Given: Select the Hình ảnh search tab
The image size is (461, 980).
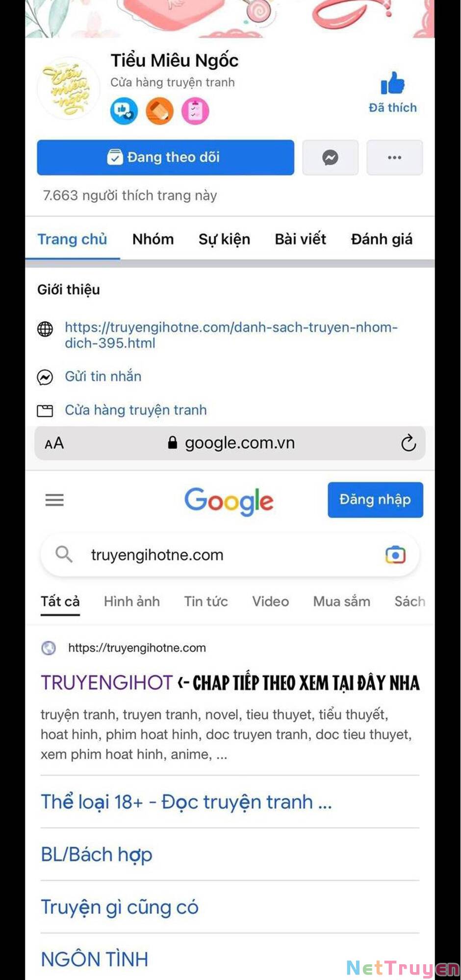Looking at the screenshot, I should coord(132,601).
